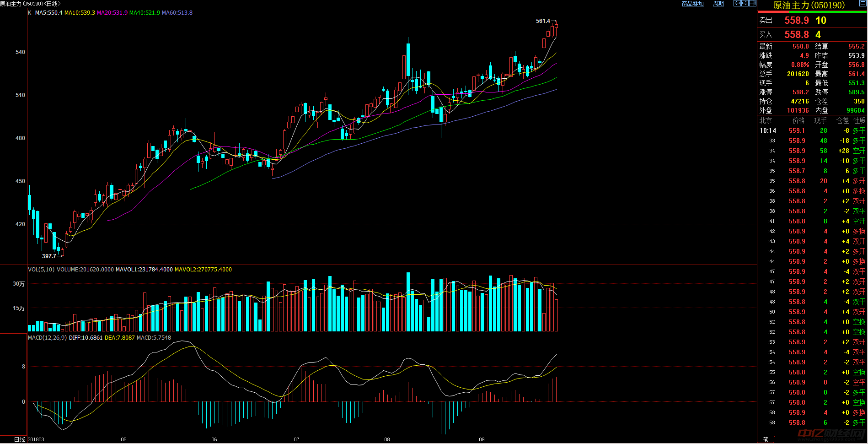
Task: Open the 周期 period selector
Action: (x=718, y=4)
